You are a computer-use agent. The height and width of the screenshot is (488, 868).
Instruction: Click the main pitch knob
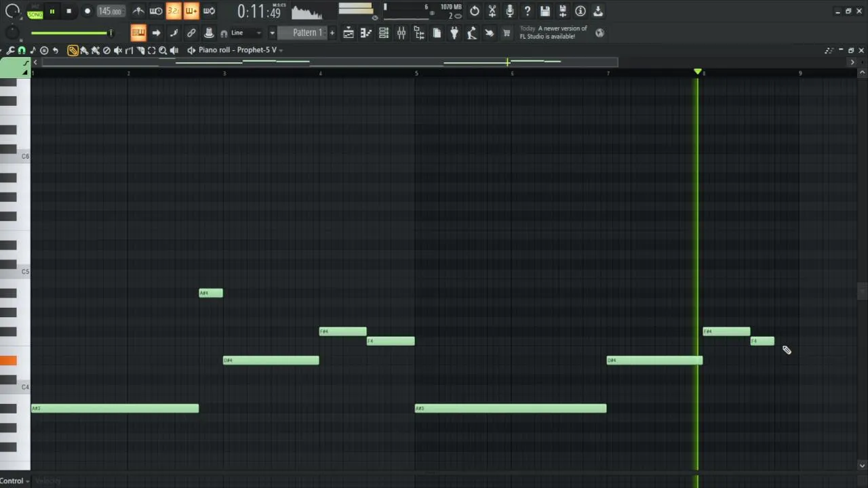click(x=12, y=33)
